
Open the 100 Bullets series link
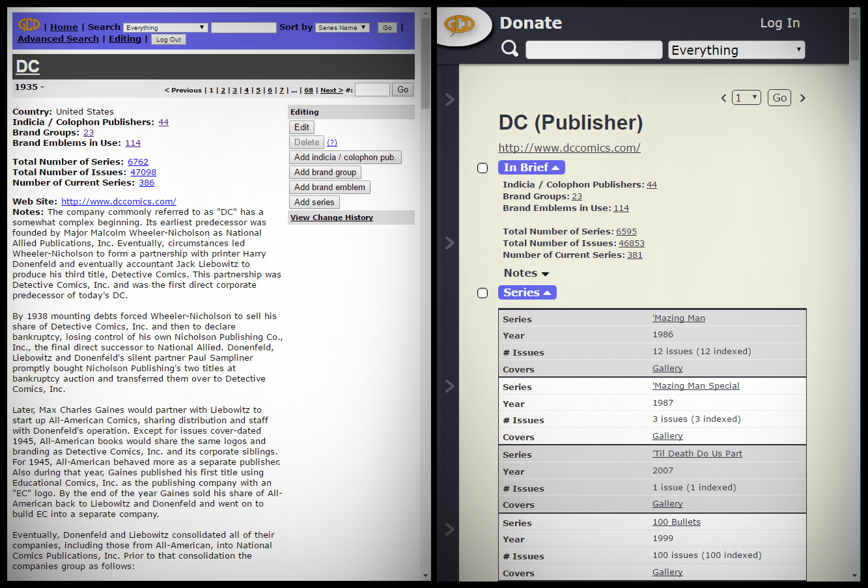point(677,522)
